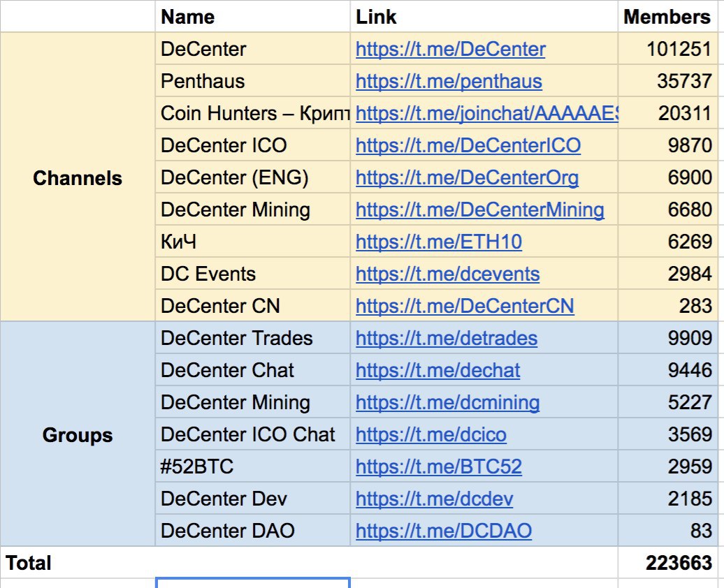Screen dimensions: 724x588
Task: Click the empty selected cell below Total
Action: click(x=252, y=583)
